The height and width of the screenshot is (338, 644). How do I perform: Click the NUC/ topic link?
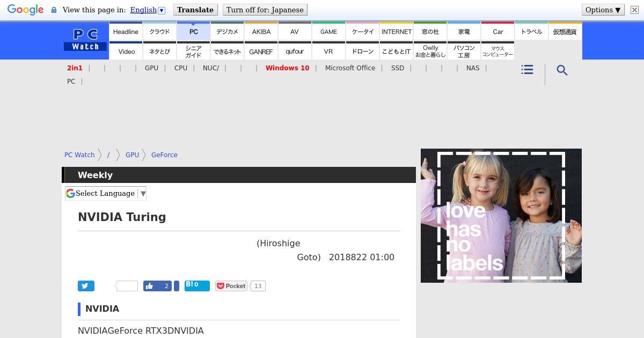tap(211, 68)
